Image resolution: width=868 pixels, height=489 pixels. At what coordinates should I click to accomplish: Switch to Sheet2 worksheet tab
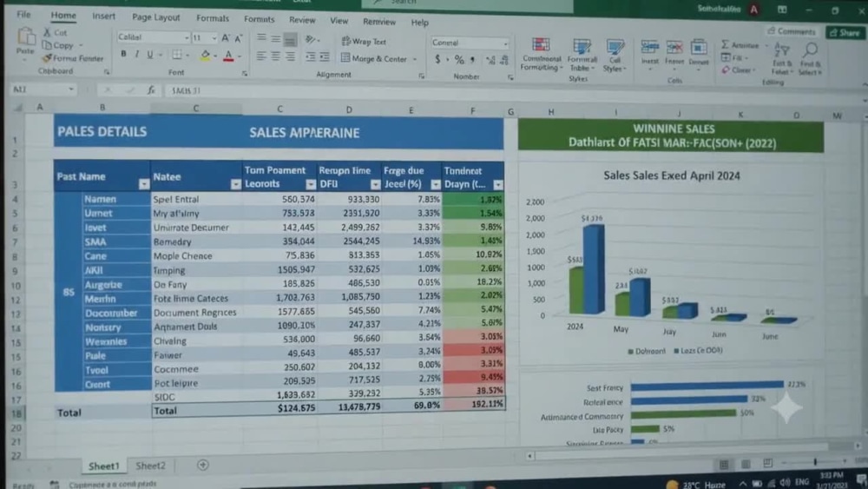pos(150,466)
